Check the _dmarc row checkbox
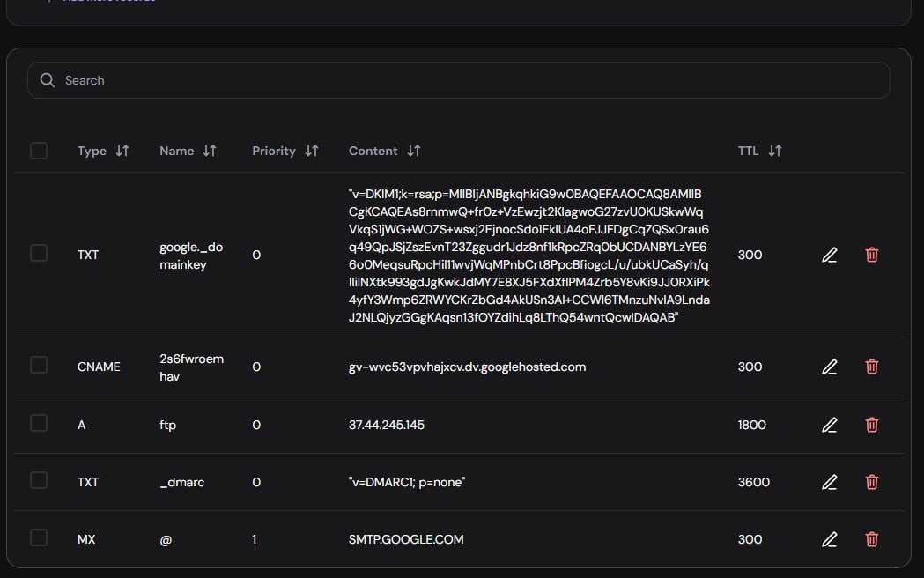924x578 pixels. pyautogui.click(x=39, y=481)
